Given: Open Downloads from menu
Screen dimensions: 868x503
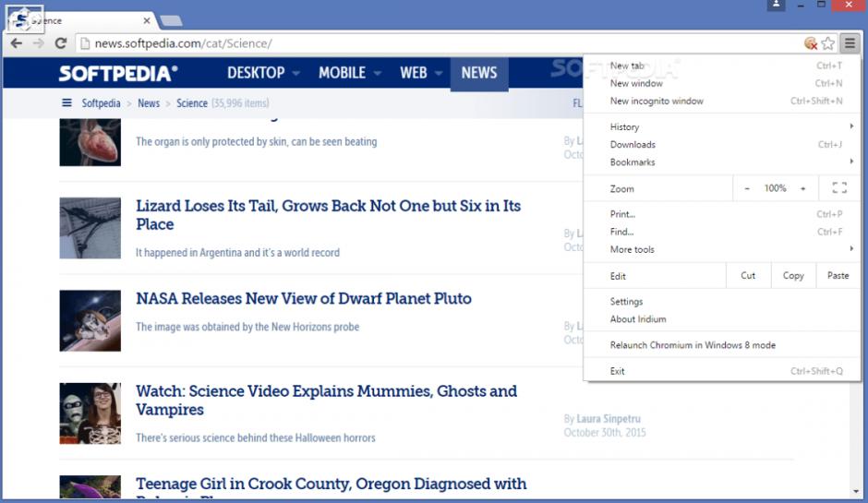Looking at the screenshot, I should coord(722,144).
